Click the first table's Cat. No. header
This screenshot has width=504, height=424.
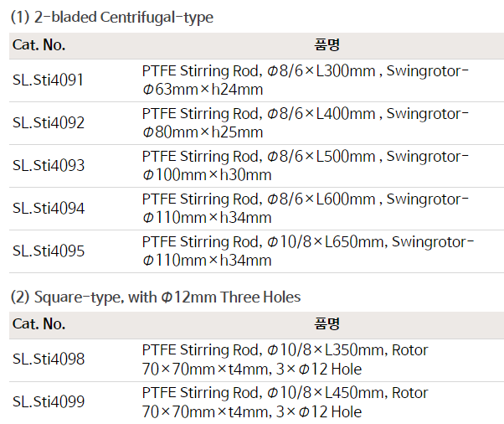39,45
